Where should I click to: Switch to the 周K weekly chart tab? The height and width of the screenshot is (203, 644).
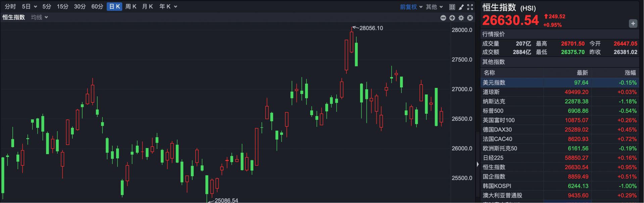tap(131, 7)
